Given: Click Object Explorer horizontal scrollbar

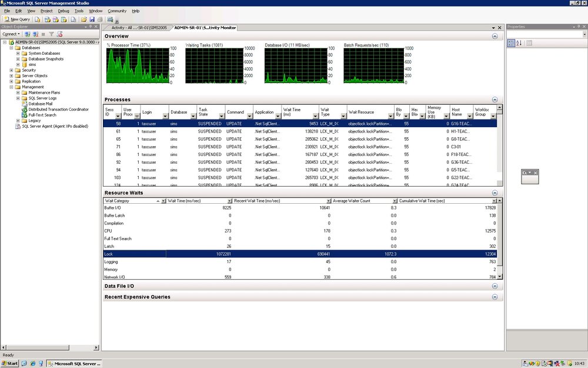Looking at the screenshot, I should pos(49,348).
